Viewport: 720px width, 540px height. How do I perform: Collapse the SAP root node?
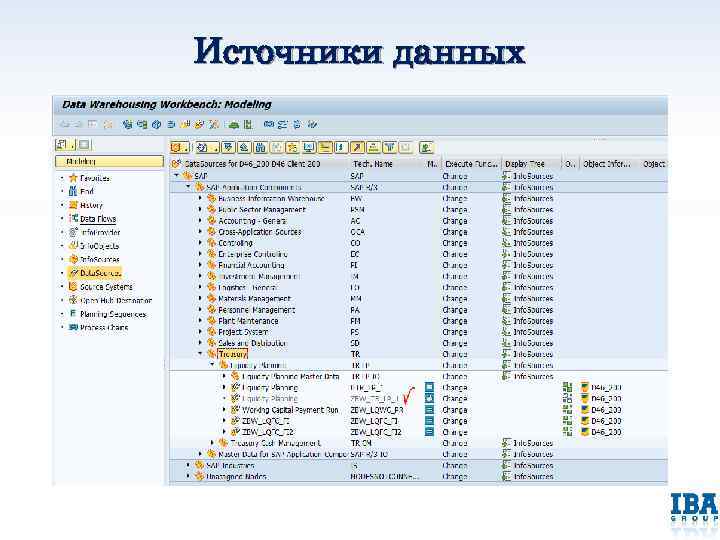click(176, 175)
